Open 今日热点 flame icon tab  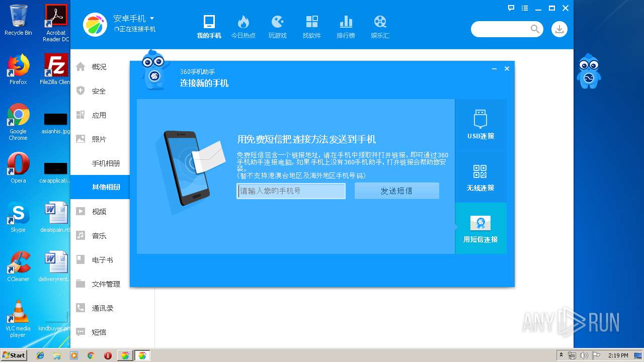243,27
